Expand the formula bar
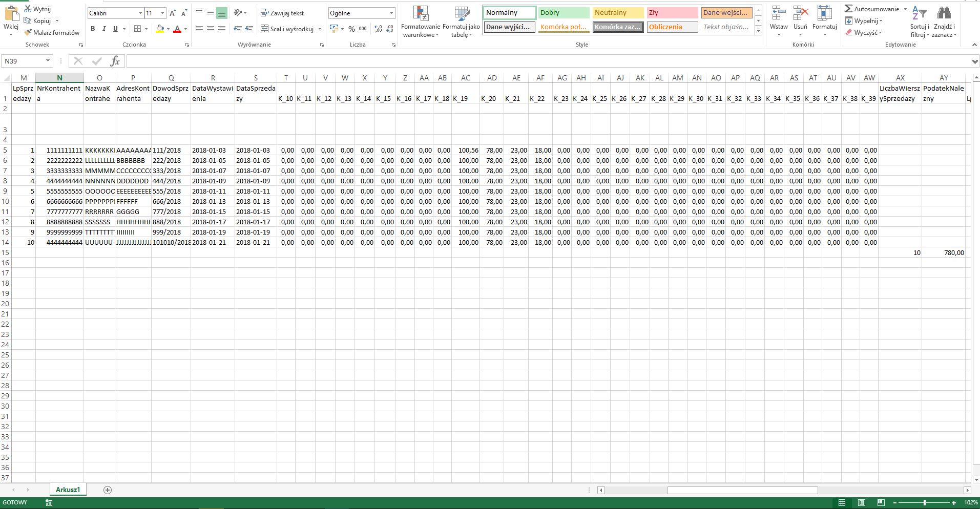Screen dimensions: 980x509 click(x=974, y=61)
